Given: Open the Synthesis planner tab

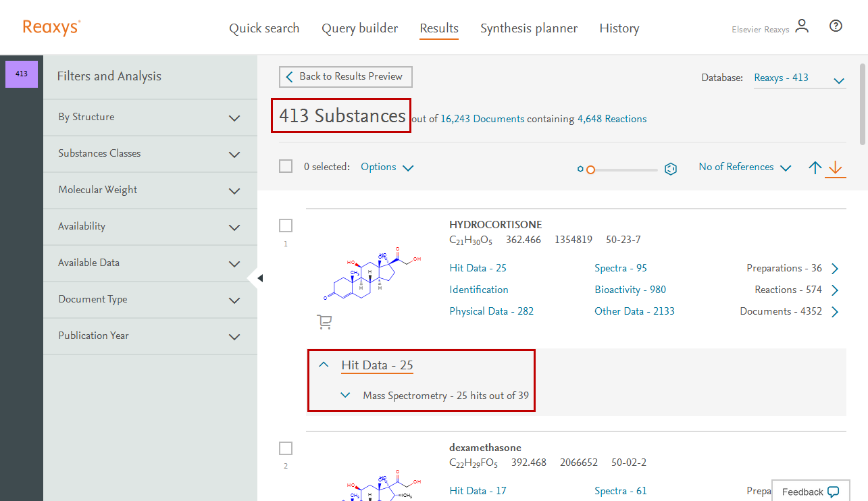Looking at the screenshot, I should click(x=528, y=28).
